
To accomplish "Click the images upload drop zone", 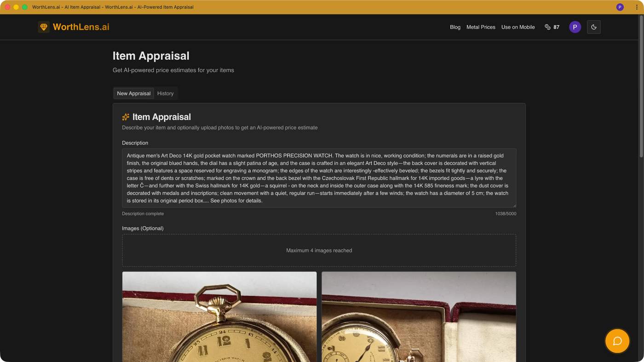I will 319,250.
